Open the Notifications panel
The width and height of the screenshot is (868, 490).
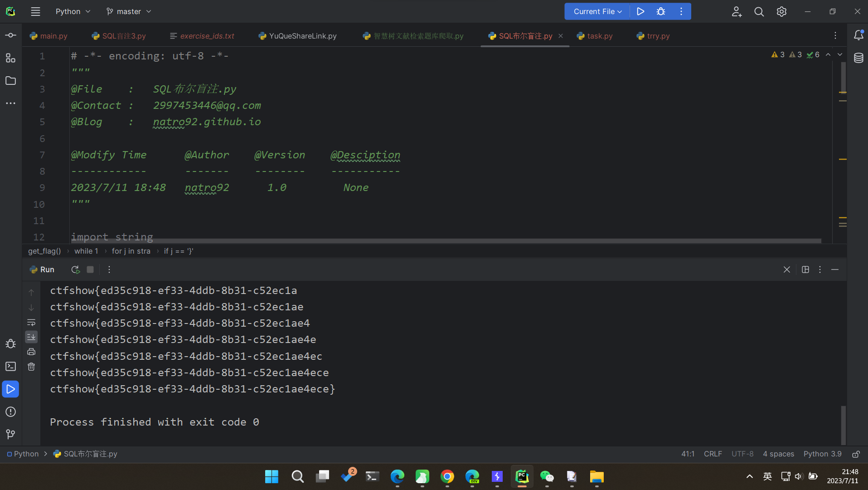[858, 35]
